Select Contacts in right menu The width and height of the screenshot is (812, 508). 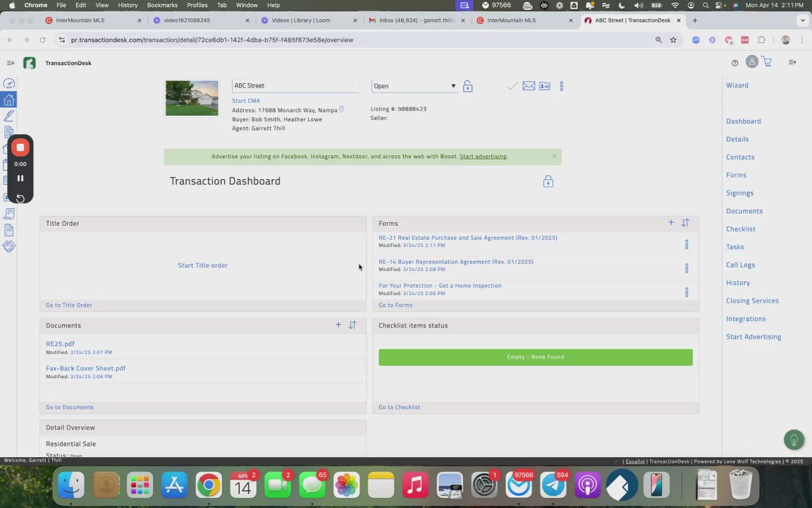pyautogui.click(x=740, y=157)
